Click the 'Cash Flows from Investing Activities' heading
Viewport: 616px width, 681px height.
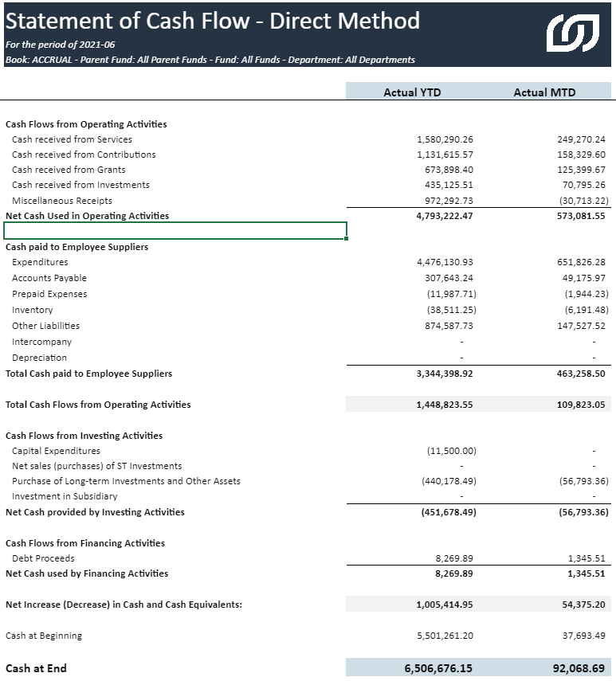click(84, 436)
